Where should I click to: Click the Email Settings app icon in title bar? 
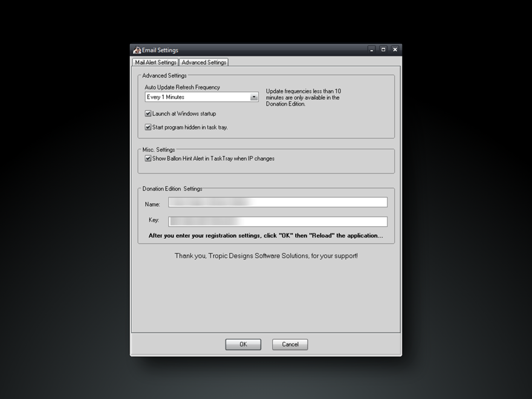point(137,50)
